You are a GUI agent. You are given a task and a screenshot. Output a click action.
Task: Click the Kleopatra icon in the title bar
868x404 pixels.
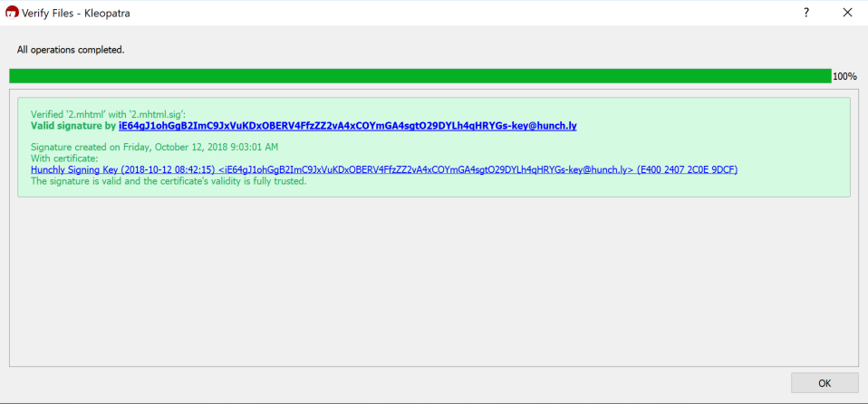point(11,12)
